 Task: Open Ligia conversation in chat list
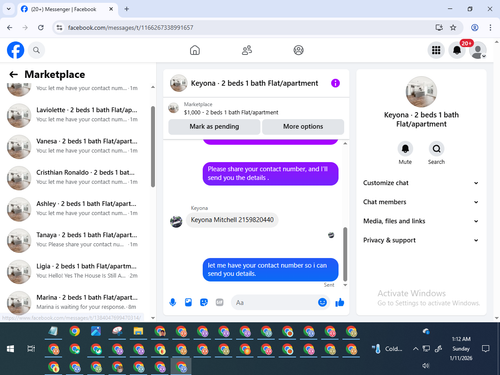coord(77,272)
